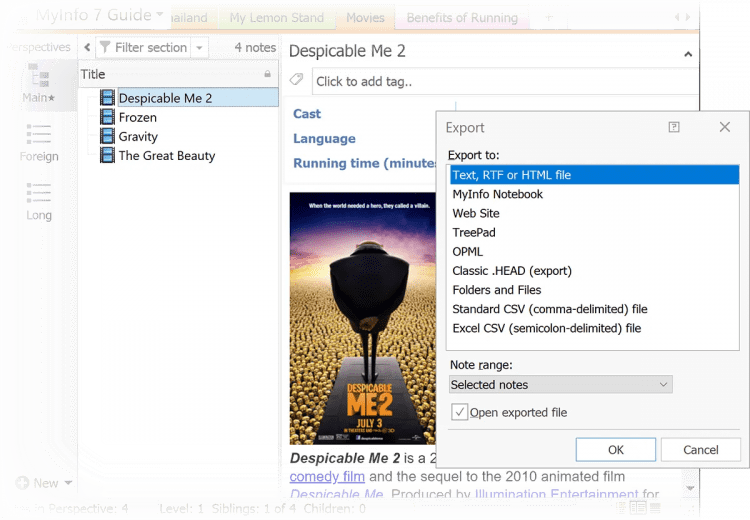Select the Main perspective icon
This screenshot has width=750, height=520.
coord(39,76)
